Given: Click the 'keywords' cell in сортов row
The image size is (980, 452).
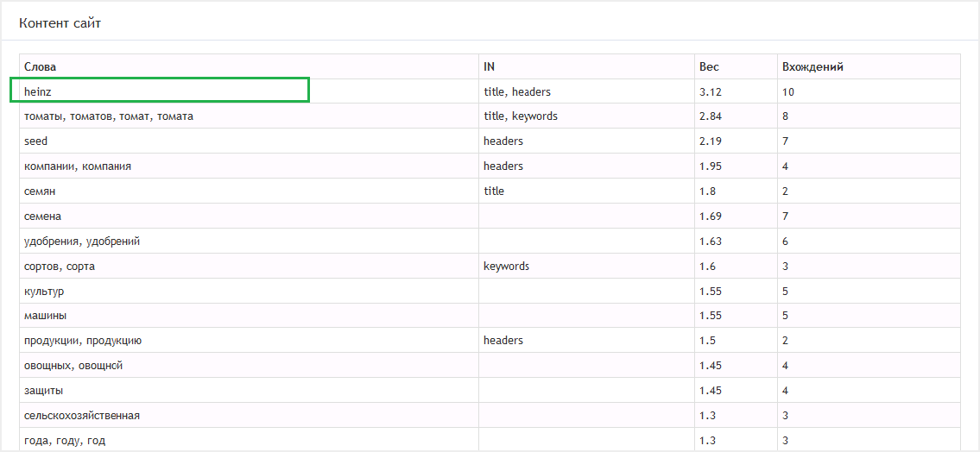Looking at the screenshot, I should pos(507,267).
